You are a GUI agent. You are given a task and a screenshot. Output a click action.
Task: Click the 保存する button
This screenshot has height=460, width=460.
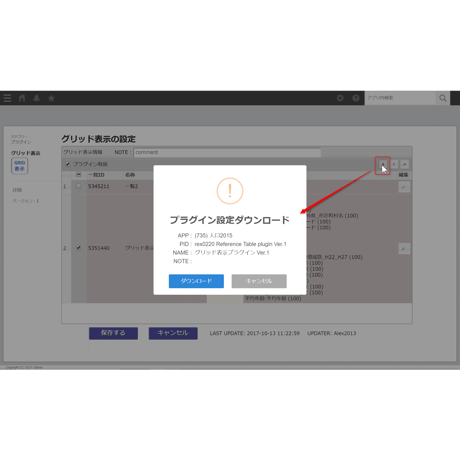113,333
